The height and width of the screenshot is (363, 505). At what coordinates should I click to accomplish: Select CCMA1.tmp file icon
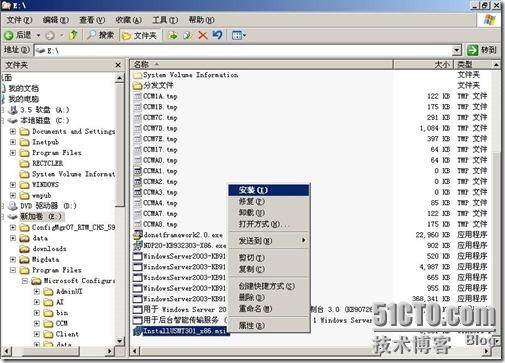137,171
